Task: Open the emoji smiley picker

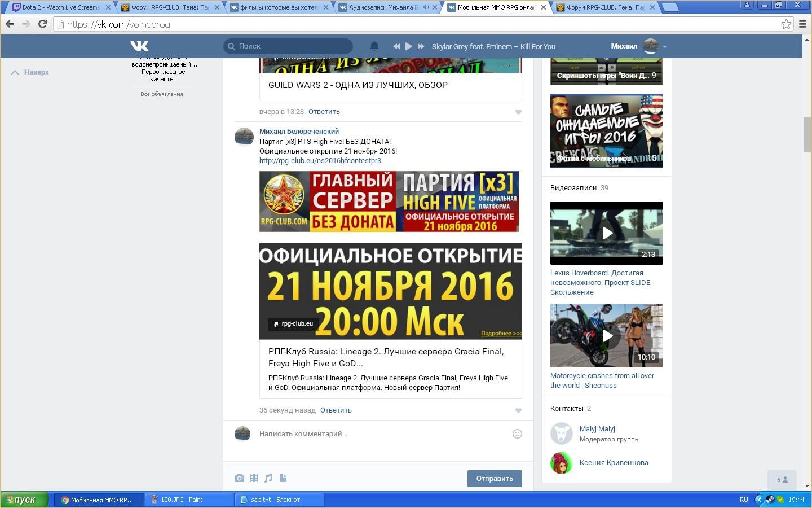Action: [x=517, y=434]
